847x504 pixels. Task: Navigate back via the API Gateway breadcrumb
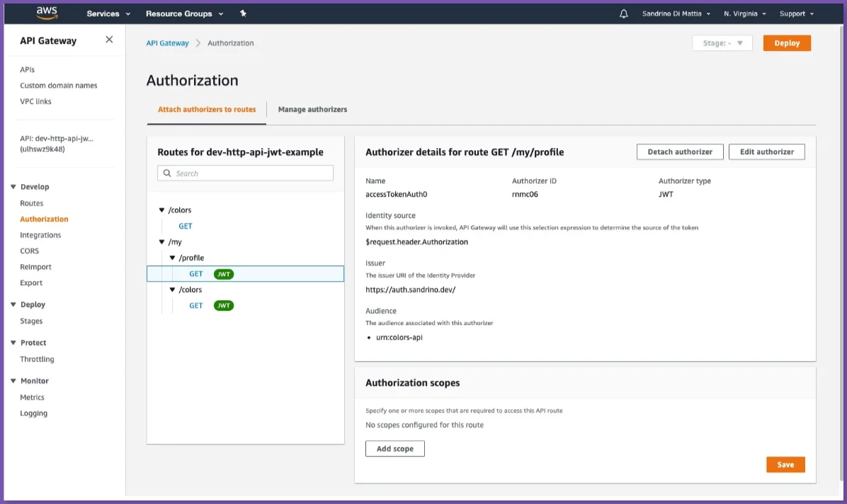(167, 42)
